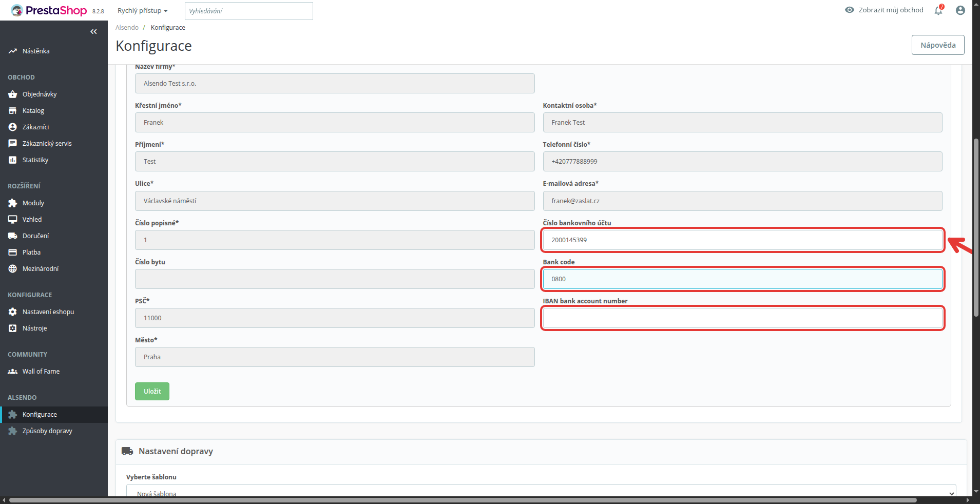Click the PSČ field with 11000

335,318
